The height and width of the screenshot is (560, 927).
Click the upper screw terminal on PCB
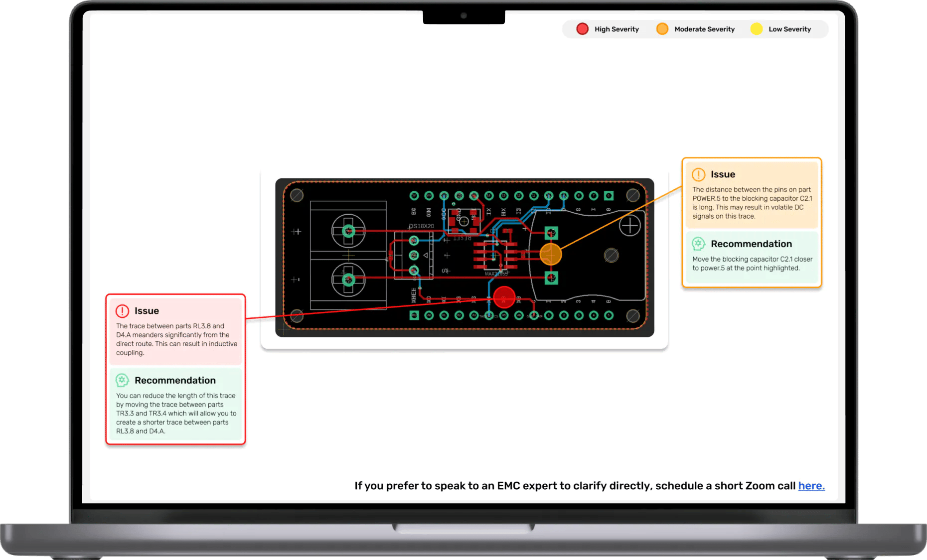coord(348,231)
